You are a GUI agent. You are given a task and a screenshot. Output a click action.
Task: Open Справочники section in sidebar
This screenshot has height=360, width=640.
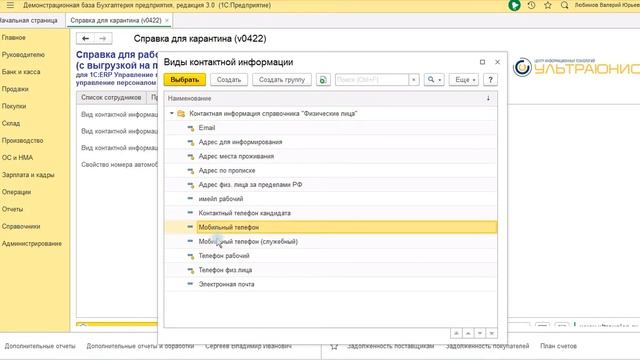[21, 226]
